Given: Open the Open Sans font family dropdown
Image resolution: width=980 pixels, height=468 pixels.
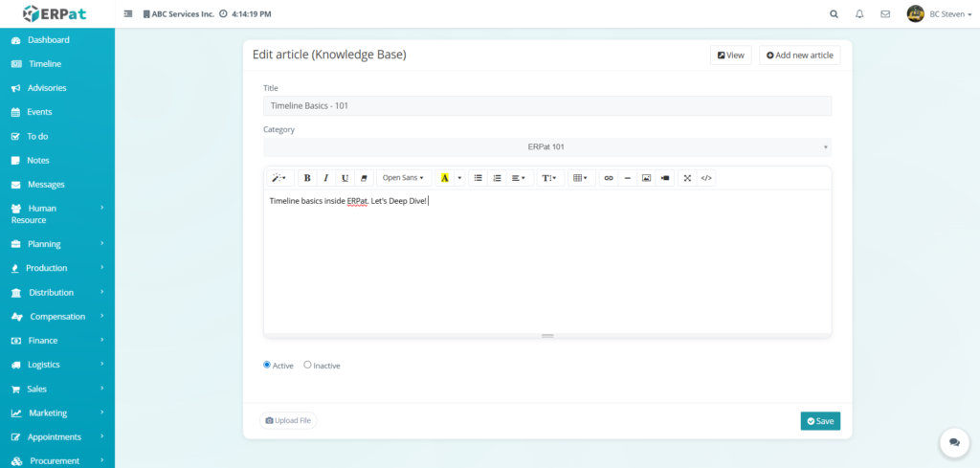Looking at the screenshot, I should (404, 178).
